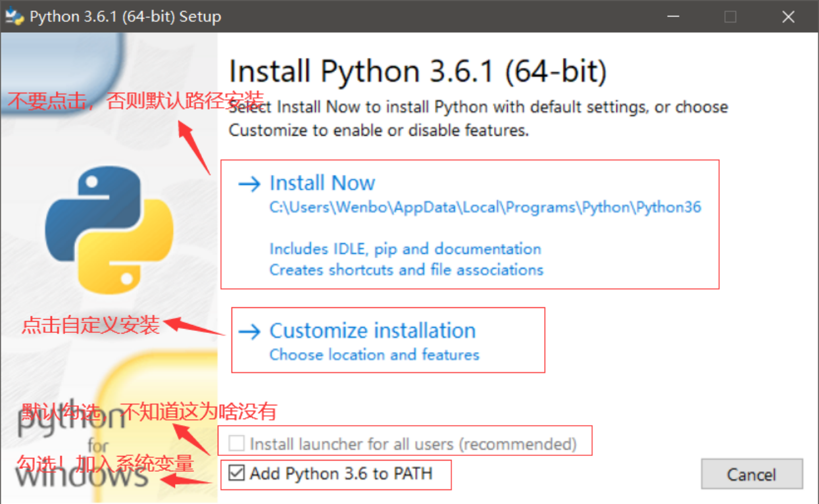Viewport: 819px width, 504px height.
Task: Choose Customize installation
Action: point(388,340)
